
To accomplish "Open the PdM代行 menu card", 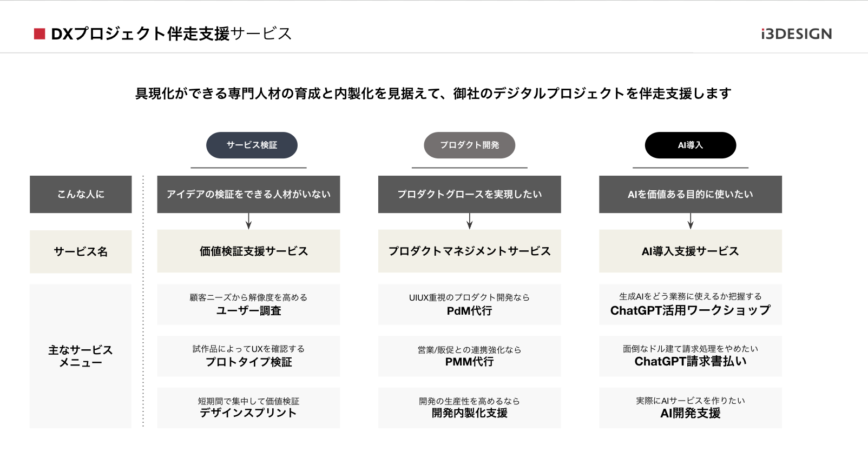I will tap(470, 304).
